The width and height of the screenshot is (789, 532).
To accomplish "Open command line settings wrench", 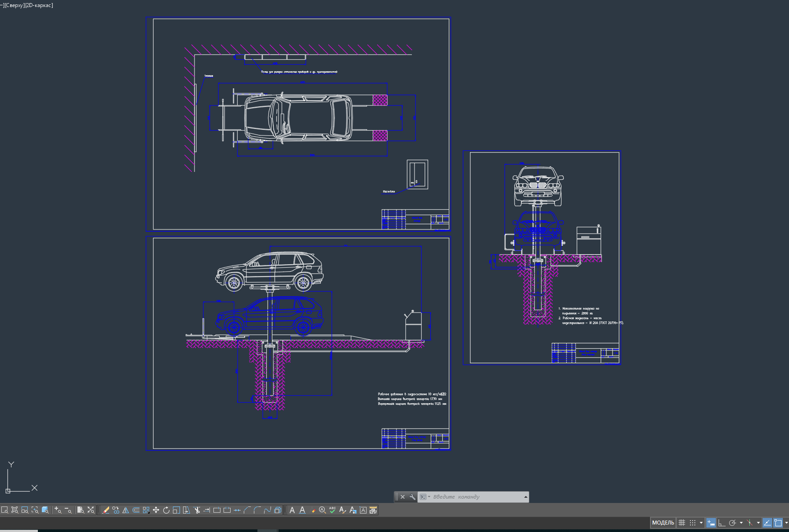I will pyautogui.click(x=412, y=497).
